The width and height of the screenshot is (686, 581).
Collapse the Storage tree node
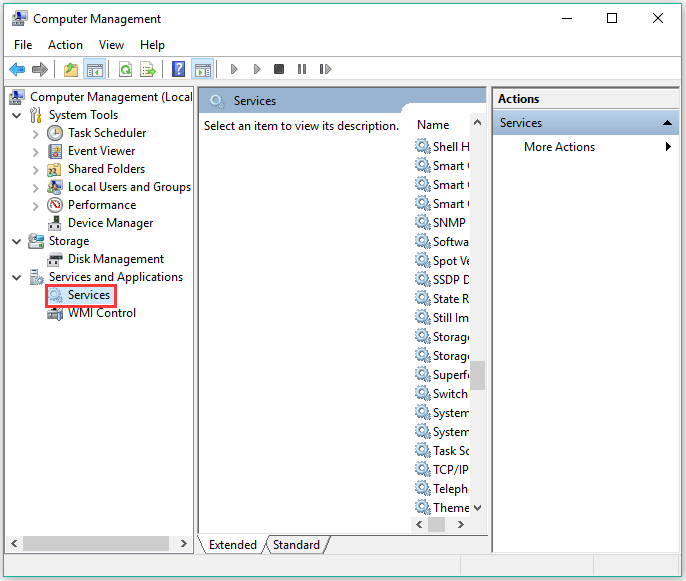17,242
